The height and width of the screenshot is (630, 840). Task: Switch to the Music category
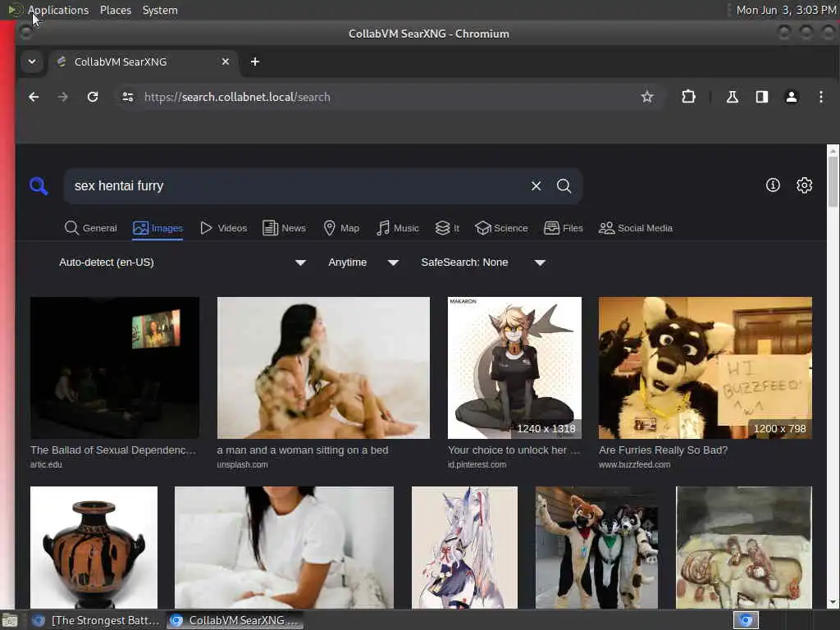(x=398, y=228)
